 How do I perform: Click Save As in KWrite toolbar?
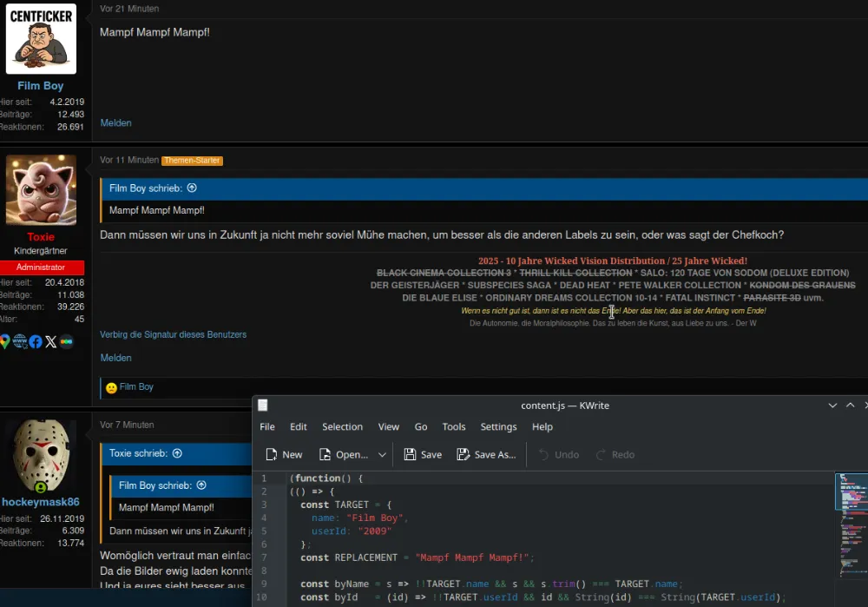(486, 454)
